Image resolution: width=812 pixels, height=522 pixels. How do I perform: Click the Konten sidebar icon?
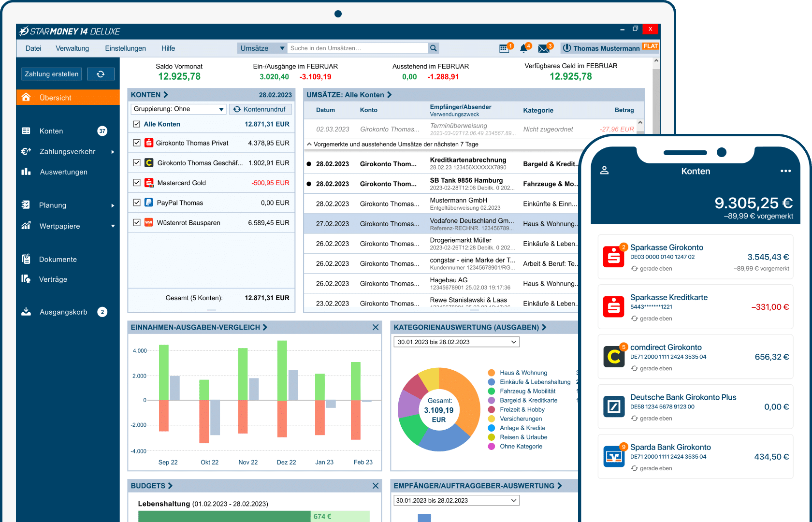click(x=26, y=131)
